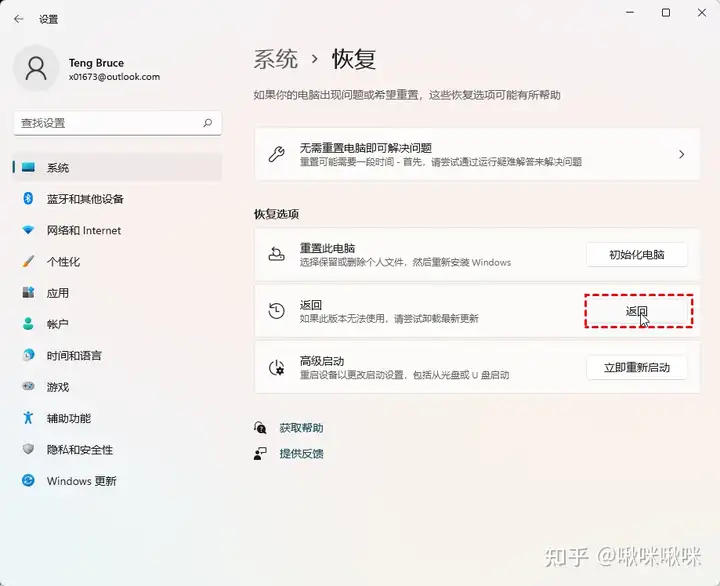Minimize the Settings window
The height and width of the screenshot is (586, 720).
[x=630, y=12]
